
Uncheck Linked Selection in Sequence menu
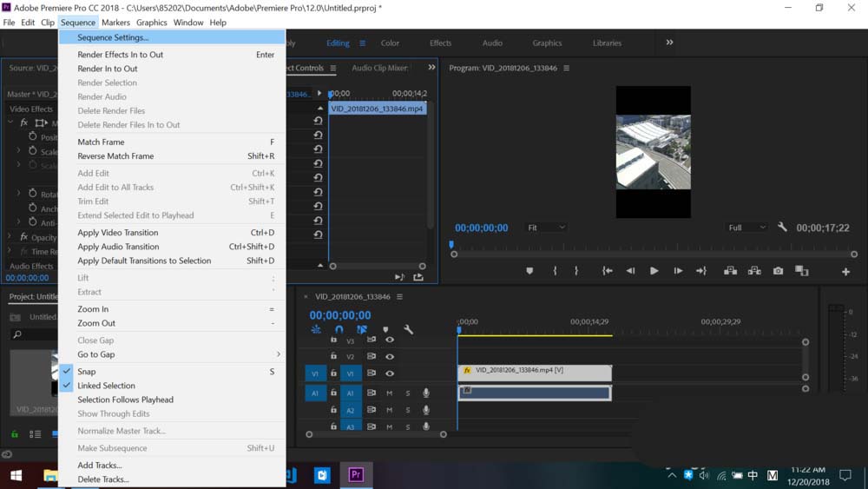tap(106, 386)
